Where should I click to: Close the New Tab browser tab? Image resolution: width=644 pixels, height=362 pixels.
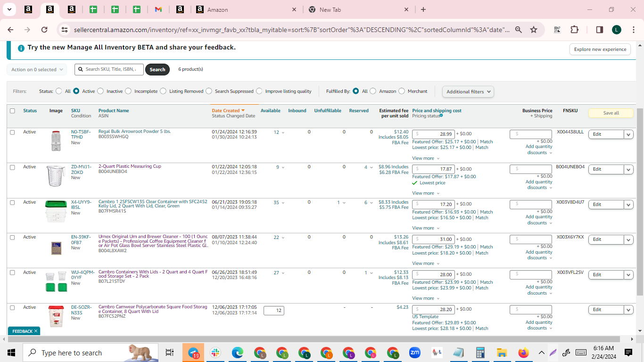click(406, 9)
